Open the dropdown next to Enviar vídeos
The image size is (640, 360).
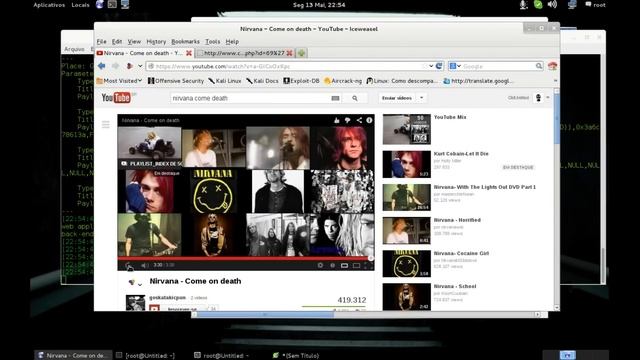pos(422,98)
